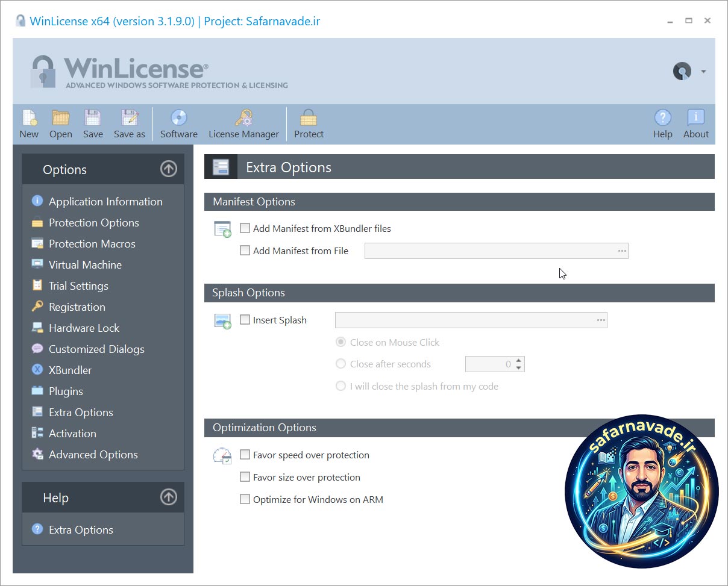Image resolution: width=728 pixels, height=586 pixels.
Task: Click the Extra Options icon in Options list
Action: point(37,412)
